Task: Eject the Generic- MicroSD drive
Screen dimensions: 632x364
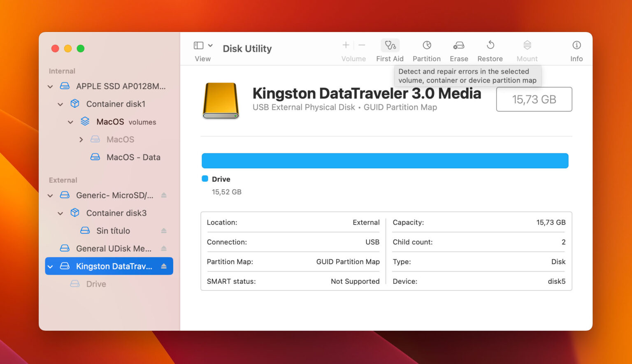Action: 164,195
